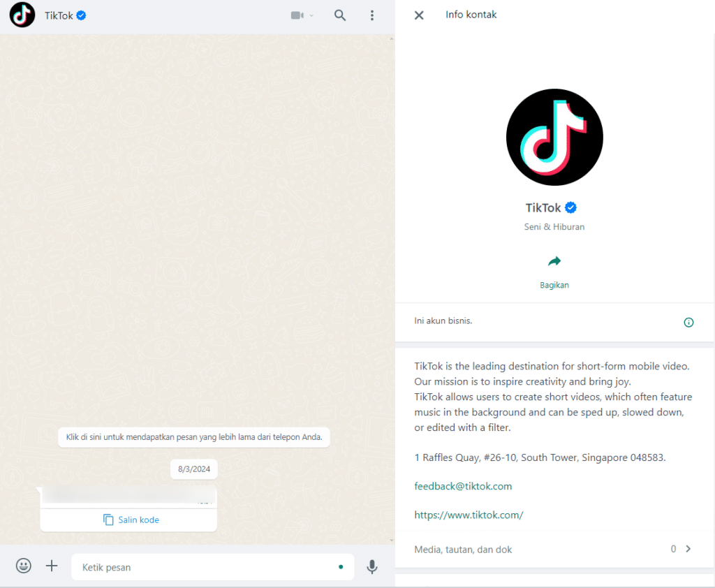The image size is (715, 588).
Task: Click TikTok contact name in chat header
Action: point(59,15)
